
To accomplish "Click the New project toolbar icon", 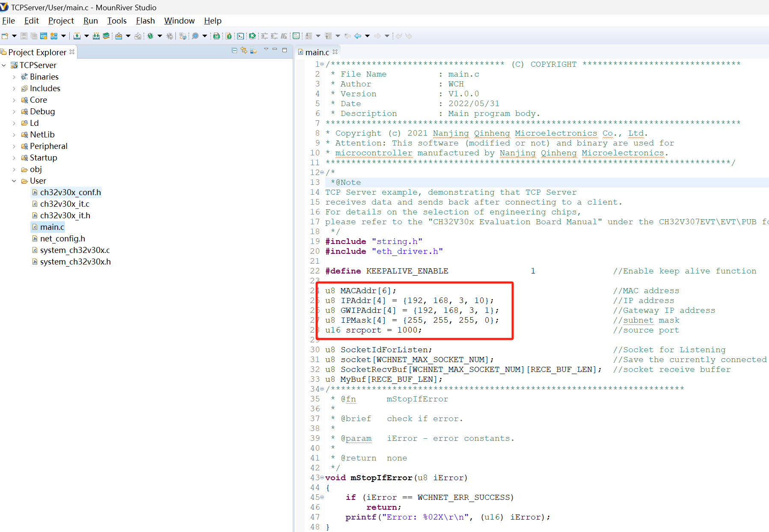I will point(5,36).
